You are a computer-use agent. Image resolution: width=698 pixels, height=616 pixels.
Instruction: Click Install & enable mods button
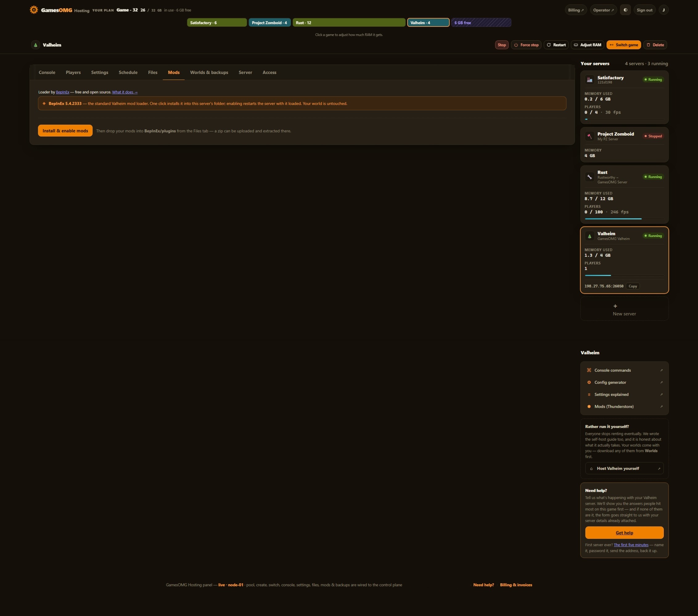65,131
